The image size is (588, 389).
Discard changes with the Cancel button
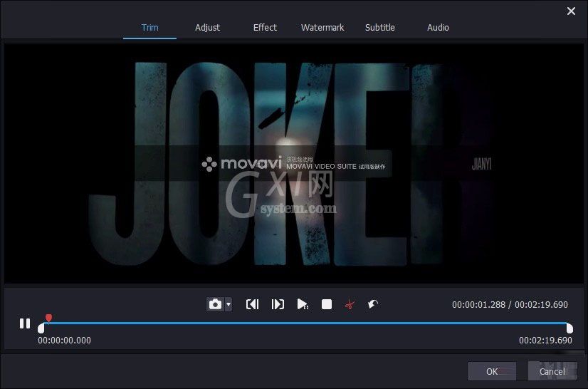(x=552, y=371)
